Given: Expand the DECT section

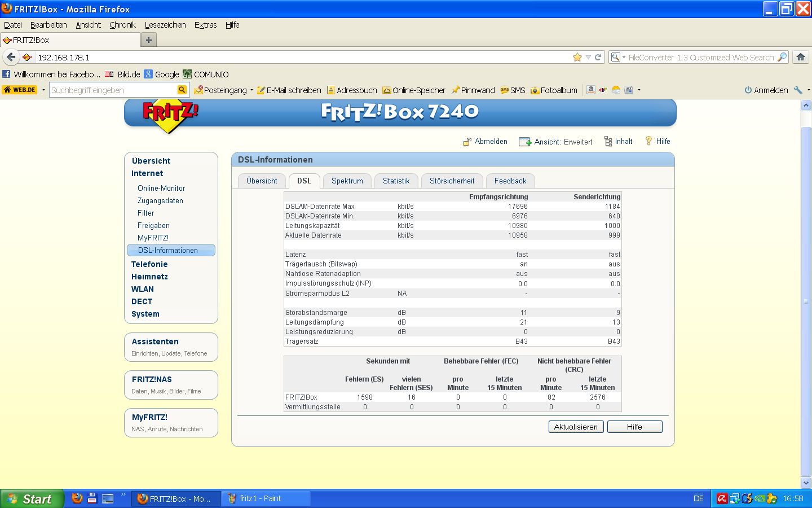Looking at the screenshot, I should [142, 301].
